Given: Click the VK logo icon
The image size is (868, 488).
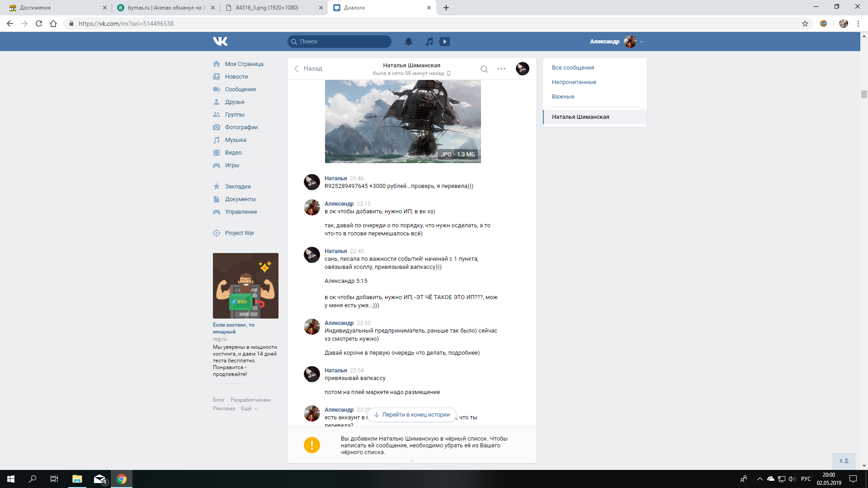Looking at the screenshot, I should [x=220, y=41].
